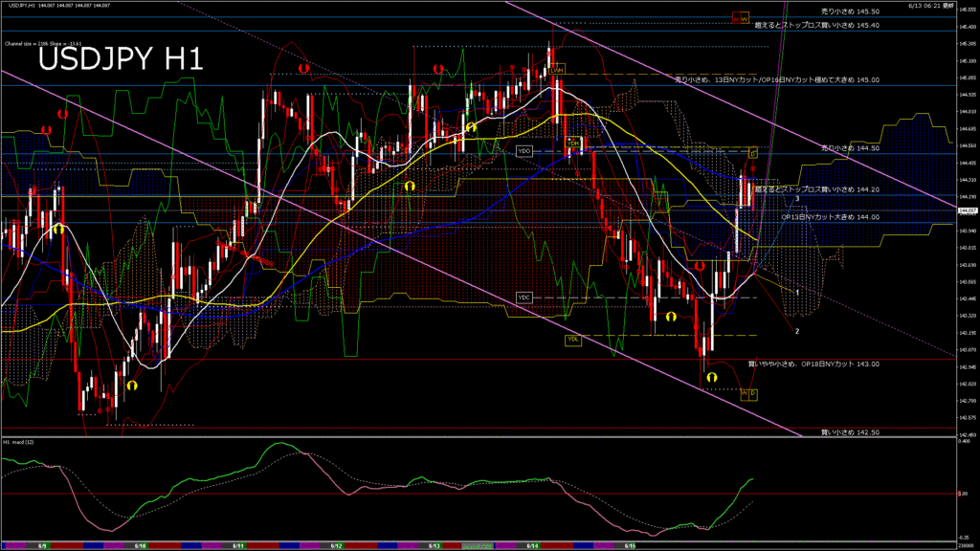Click the YDH level tag
Image resolution: width=980 pixels, height=551 pixels.
point(573,143)
